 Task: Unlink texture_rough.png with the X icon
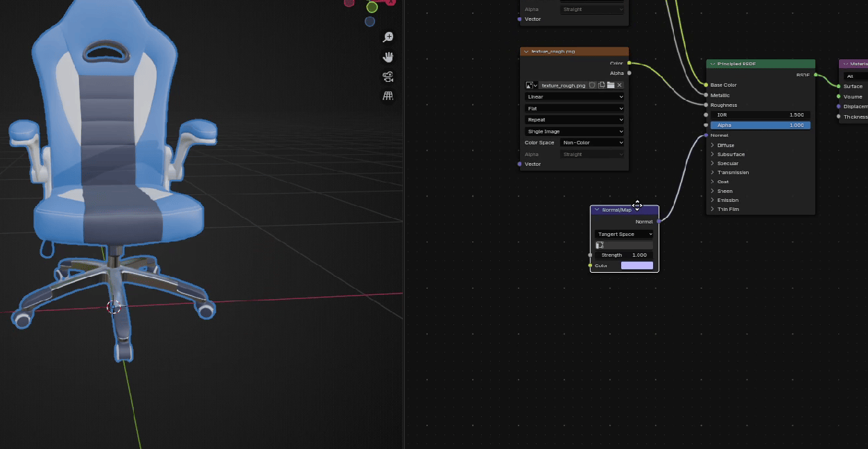(x=620, y=85)
